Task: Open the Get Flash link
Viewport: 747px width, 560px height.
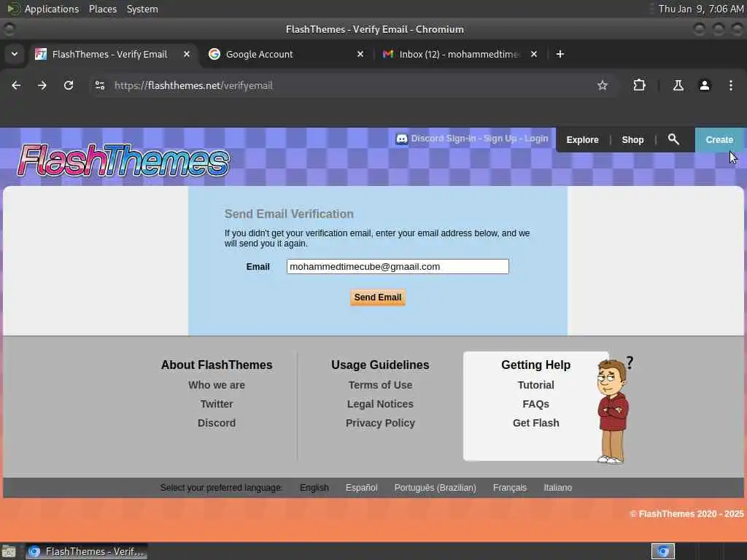Action: [535, 423]
